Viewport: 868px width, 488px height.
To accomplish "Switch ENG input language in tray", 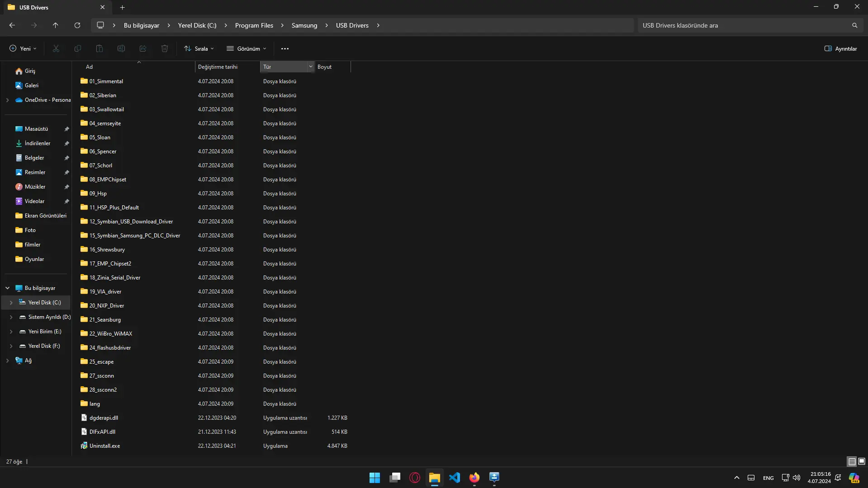I will pos(768,478).
